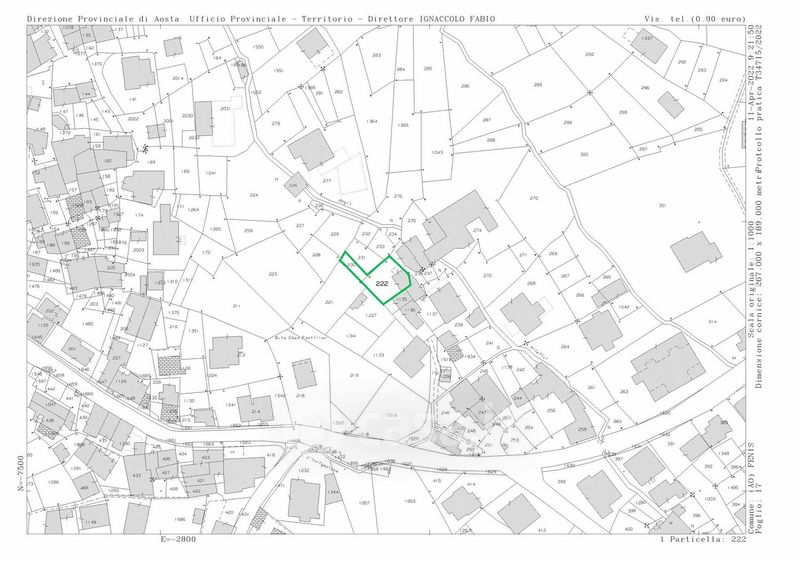Click the E=-2800 coordinate label
The image size is (800, 561).
click(x=179, y=538)
